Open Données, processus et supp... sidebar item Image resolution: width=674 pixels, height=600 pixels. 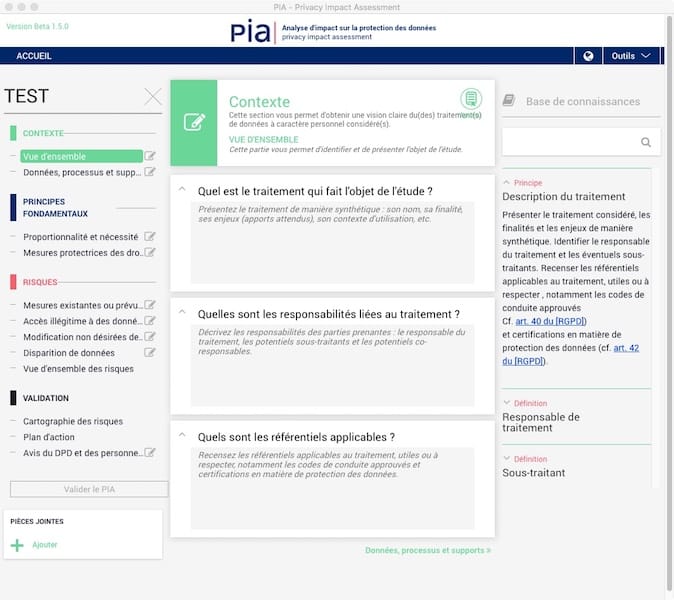pos(82,172)
